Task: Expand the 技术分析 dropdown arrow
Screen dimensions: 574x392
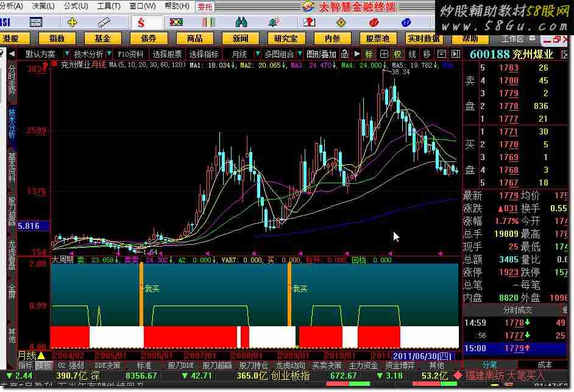Action: (x=109, y=54)
